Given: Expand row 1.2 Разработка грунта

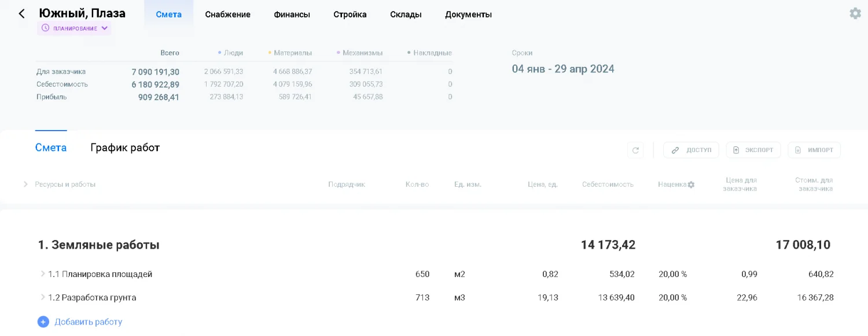Looking at the screenshot, I should [x=43, y=298].
